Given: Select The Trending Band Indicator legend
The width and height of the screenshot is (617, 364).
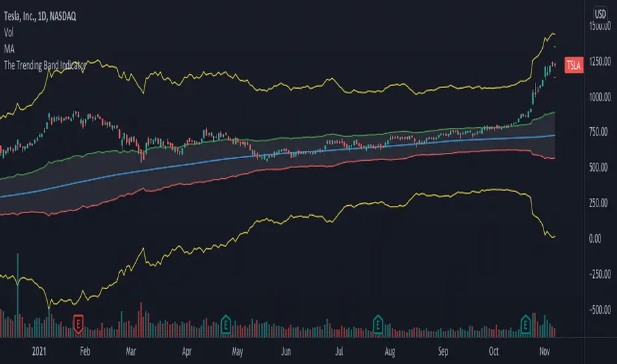Looking at the screenshot, I should [x=45, y=65].
